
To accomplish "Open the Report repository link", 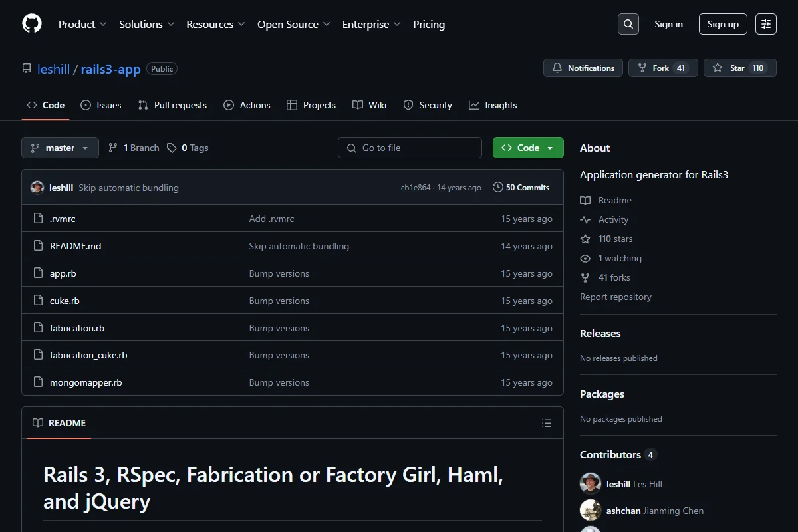I will [x=616, y=297].
